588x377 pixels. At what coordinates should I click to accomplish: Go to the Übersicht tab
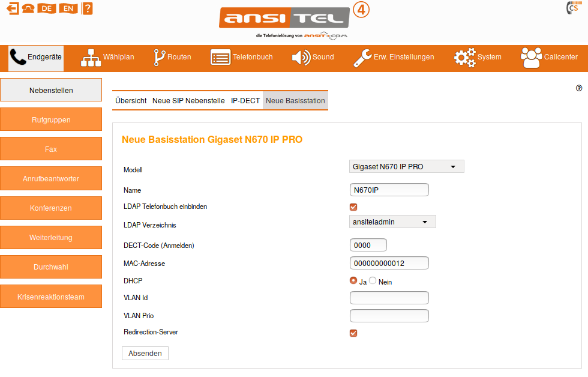(x=131, y=101)
